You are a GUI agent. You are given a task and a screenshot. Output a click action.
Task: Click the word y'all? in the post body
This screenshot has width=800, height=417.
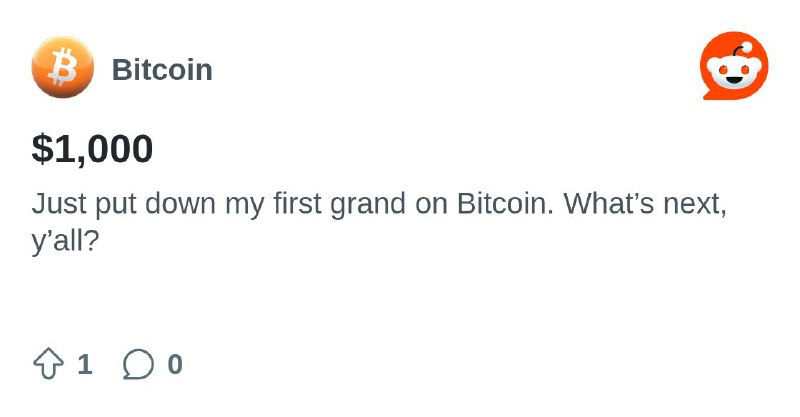coord(64,240)
